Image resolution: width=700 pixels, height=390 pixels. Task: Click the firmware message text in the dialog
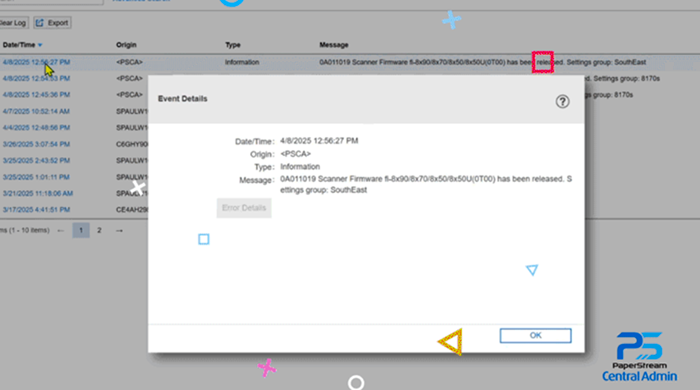click(x=426, y=184)
